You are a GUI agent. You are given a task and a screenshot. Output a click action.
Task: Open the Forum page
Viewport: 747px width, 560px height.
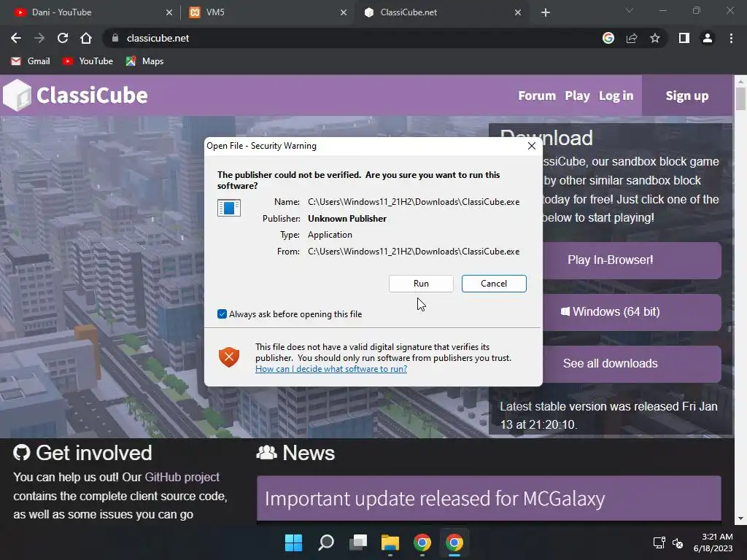click(537, 96)
